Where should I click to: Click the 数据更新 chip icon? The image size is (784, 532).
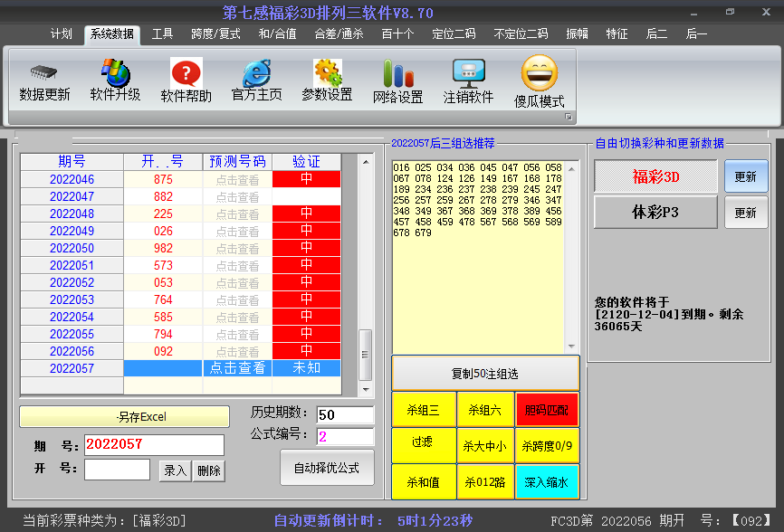pos(44,73)
